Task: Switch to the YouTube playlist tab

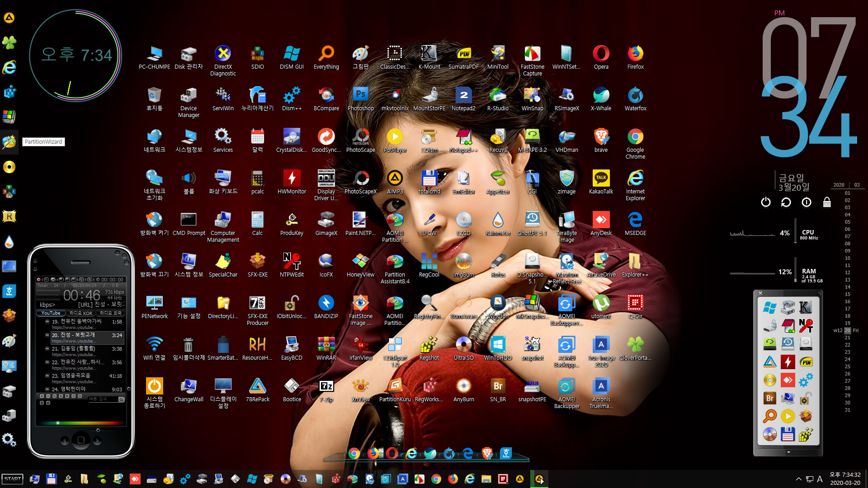Action: point(51,313)
